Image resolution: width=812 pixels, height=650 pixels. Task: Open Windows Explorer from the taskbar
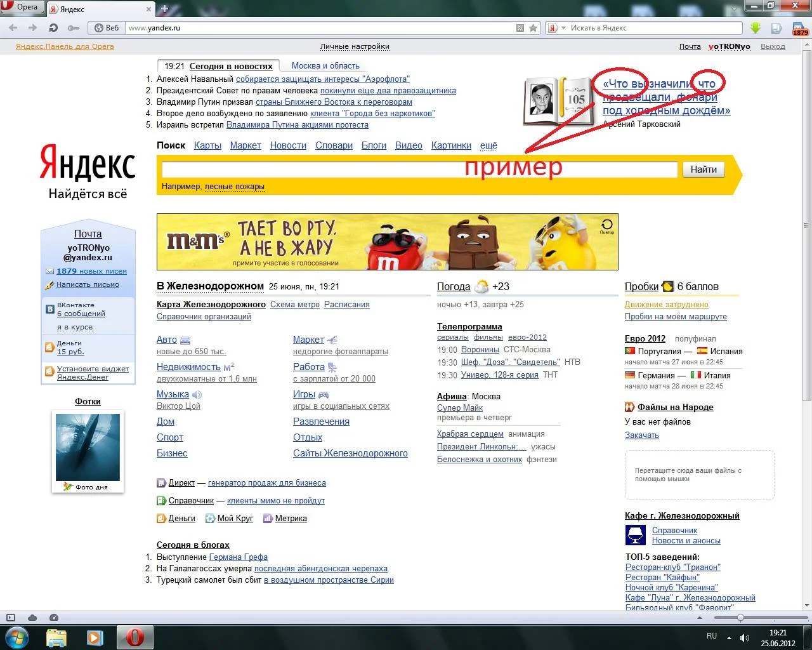[x=57, y=637]
